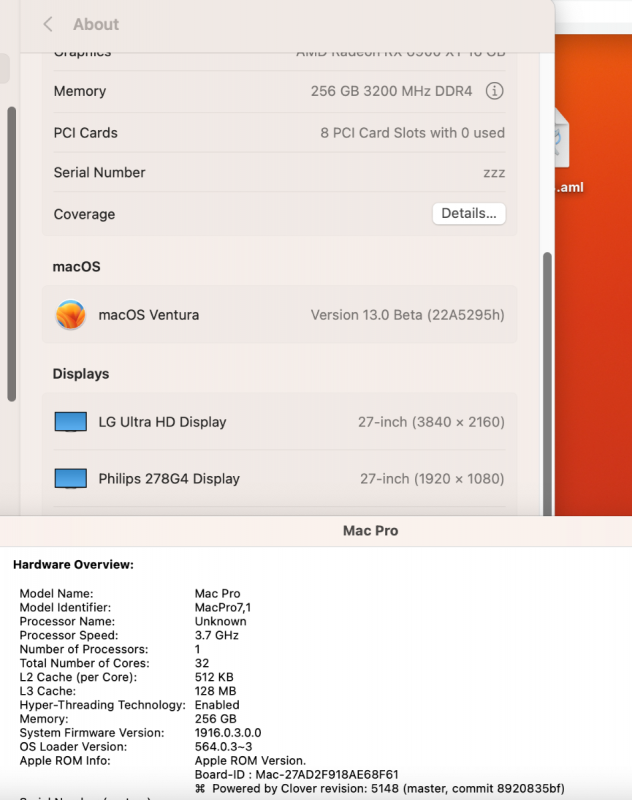Click the About window vertical scrollbar
Viewport: 632px width, 800px height.
(x=547, y=383)
